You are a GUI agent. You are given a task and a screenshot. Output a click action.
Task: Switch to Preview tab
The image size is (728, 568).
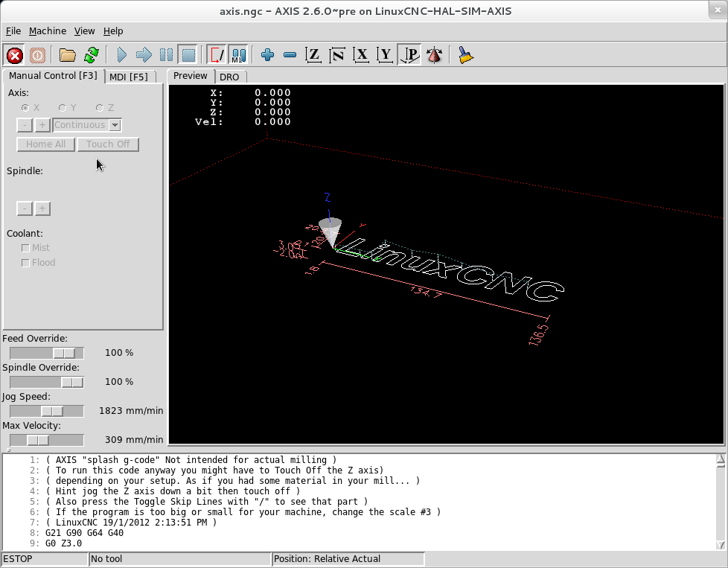click(x=191, y=76)
